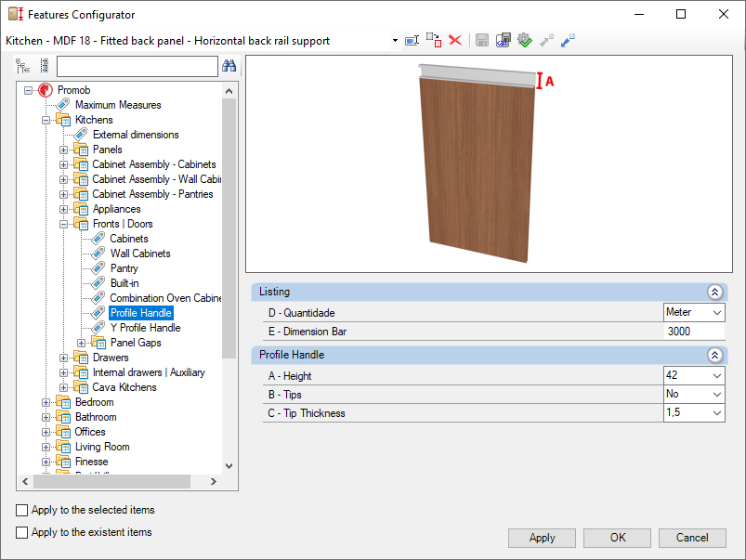The height and width of the screenshot is (560, 746).
Task: Enable Apply to the existent items
Action: (x=22, y=532)
